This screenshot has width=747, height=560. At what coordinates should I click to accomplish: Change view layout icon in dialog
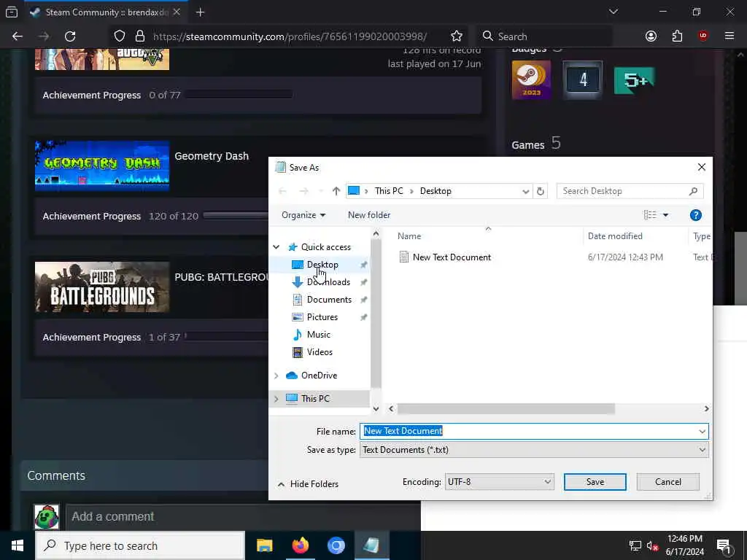coord(650,215)
